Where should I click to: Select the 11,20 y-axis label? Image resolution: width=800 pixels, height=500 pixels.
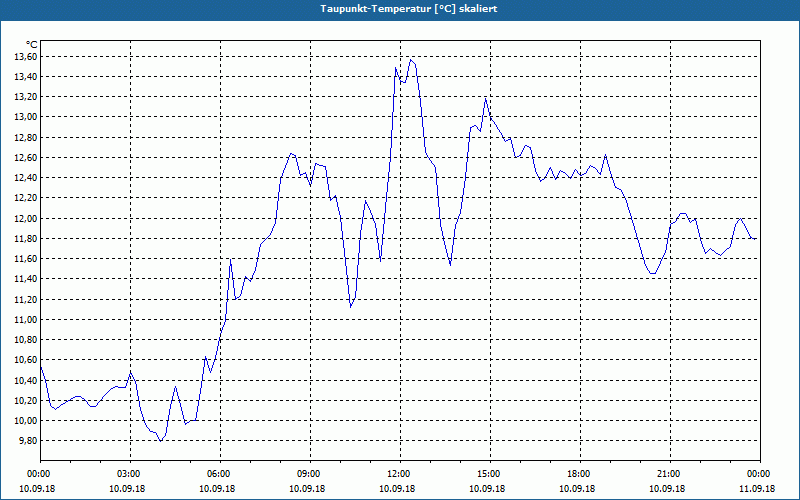(x=26, y=299)
